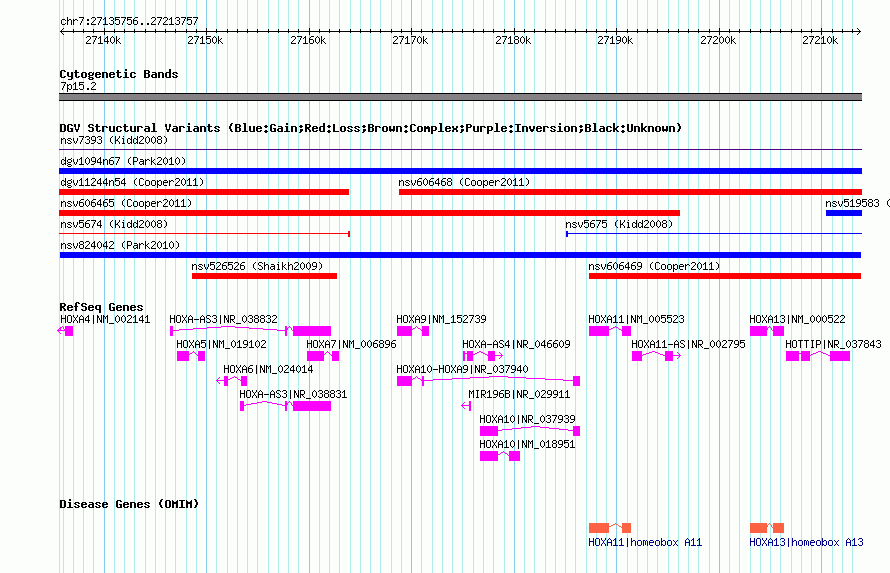Click the nsv526526 (Shaikh2009) label text
Screen dimensions: 890x573
[x=257, y=266]
